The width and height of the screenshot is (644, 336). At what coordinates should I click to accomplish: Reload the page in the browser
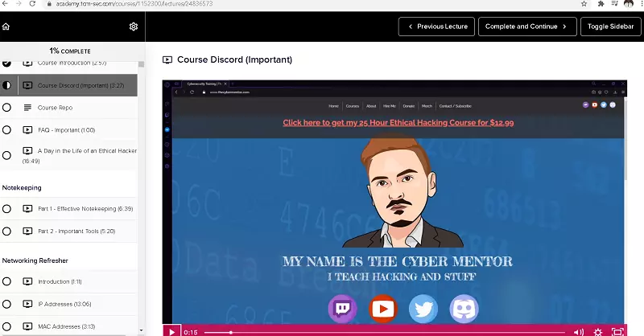[x=32, y=4]
